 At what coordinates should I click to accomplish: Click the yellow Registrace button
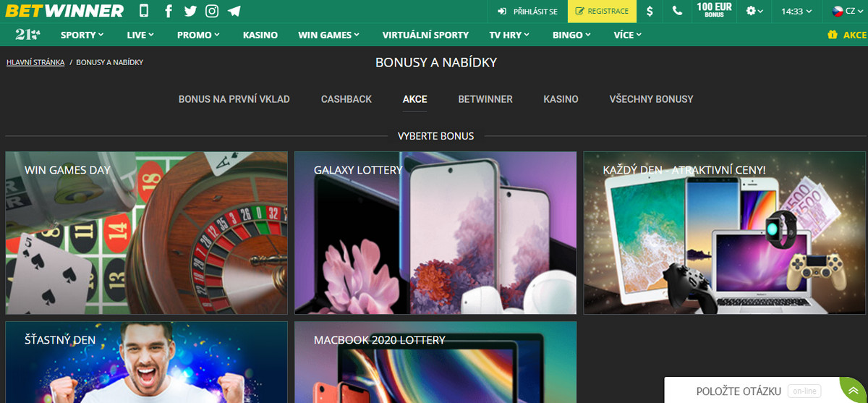tap(602, 12)
